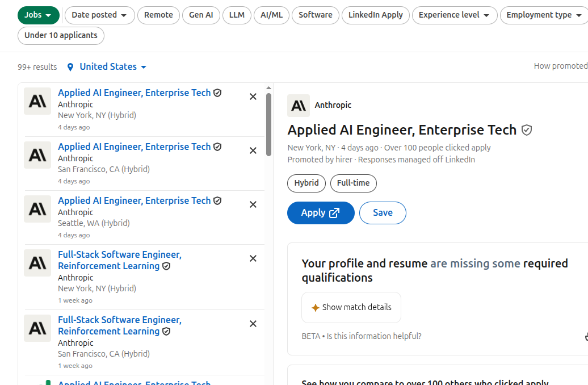The image size is (588, 385).
Task: Toggle the Software filter pill
Action: [316, 15]
